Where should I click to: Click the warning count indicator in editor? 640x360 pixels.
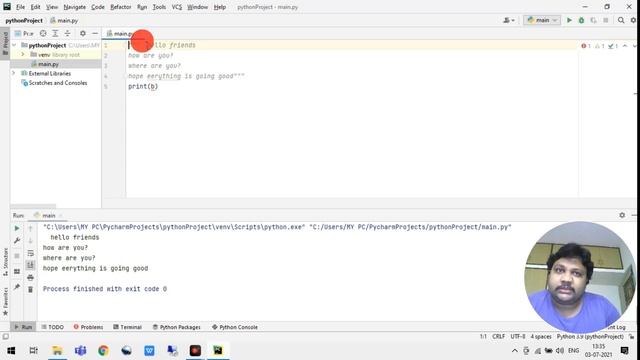click(x=600, y=46)
